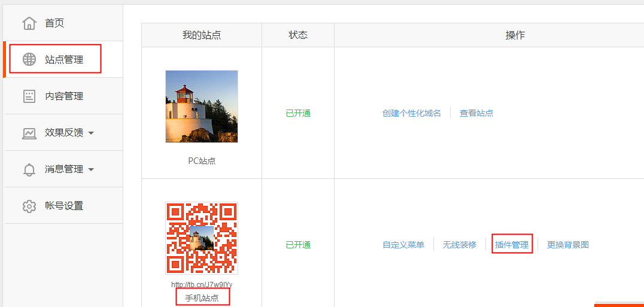The width and height of the screenshot is (644, 307).
Task: Open the 无线装修 link
Action: coord(460,245)
